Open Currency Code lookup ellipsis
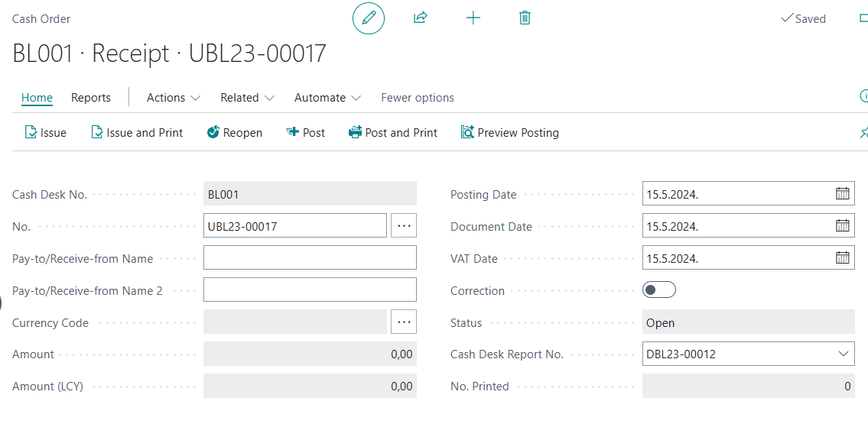Screen dimensions: 868x427 [x=404, y=322]
